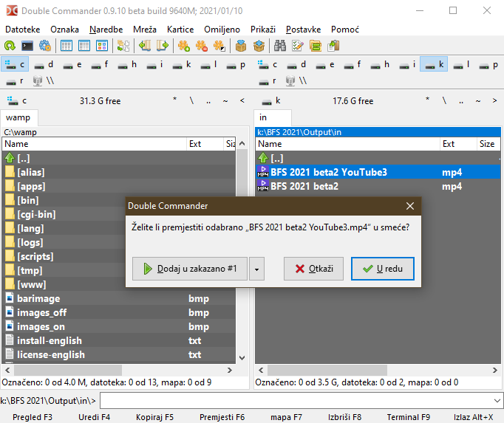
Task: Select drive p in right drive bar
Action: tap(488, 64)
